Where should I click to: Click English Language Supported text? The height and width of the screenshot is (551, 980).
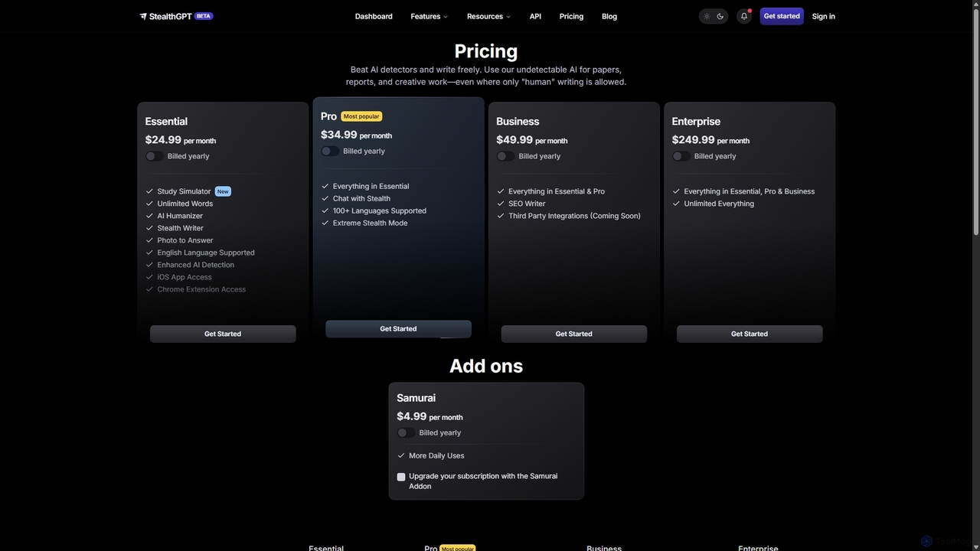point(206,253)
